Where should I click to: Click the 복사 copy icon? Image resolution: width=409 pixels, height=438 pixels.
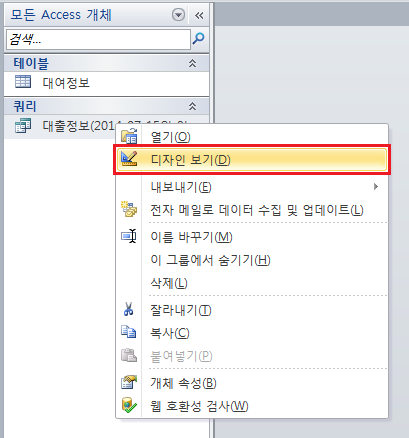129,332
